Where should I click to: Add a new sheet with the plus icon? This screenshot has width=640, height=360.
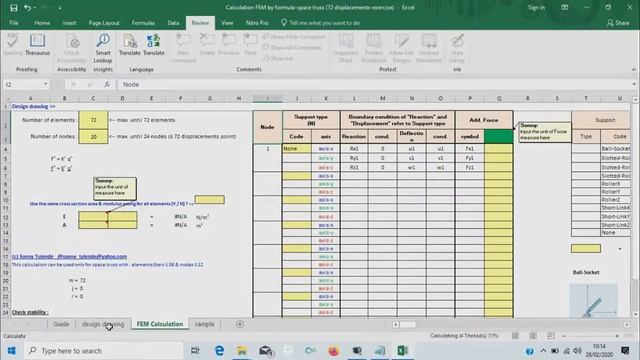[240, 324]
